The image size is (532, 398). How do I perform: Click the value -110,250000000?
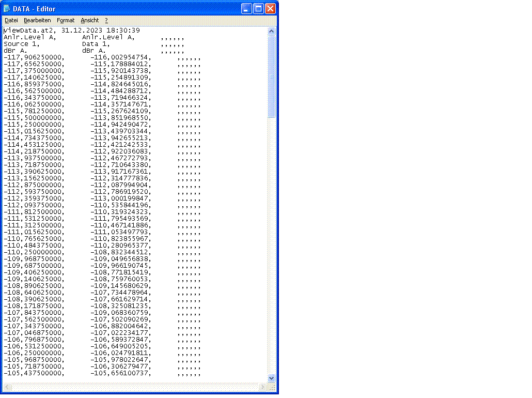[x=34, y=252]
